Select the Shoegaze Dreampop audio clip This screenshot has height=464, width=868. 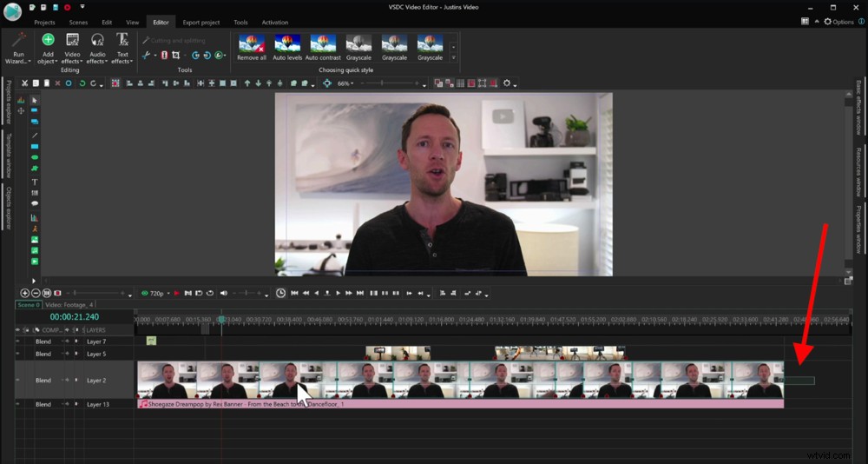coord(461,404)
